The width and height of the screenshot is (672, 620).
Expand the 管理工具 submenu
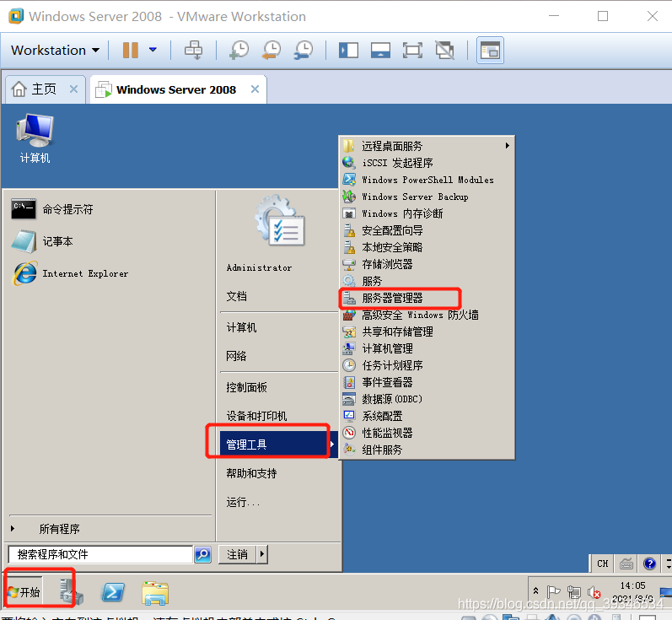(277, 445)
